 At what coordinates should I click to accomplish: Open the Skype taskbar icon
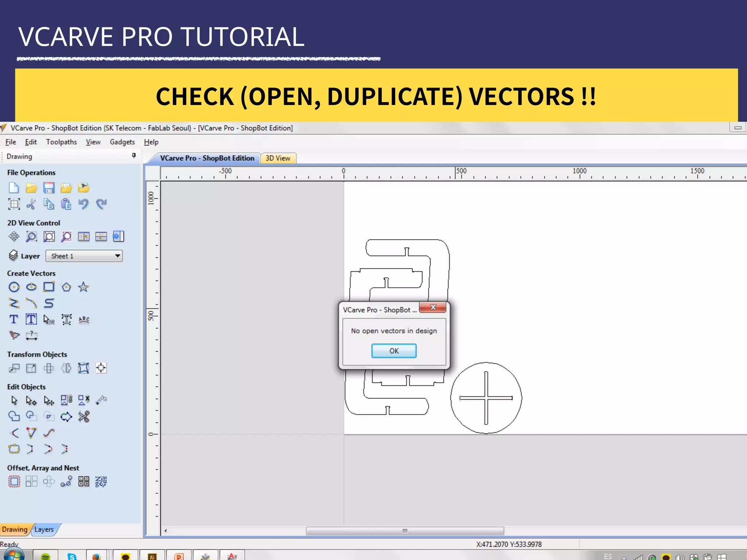pos(72,556)
